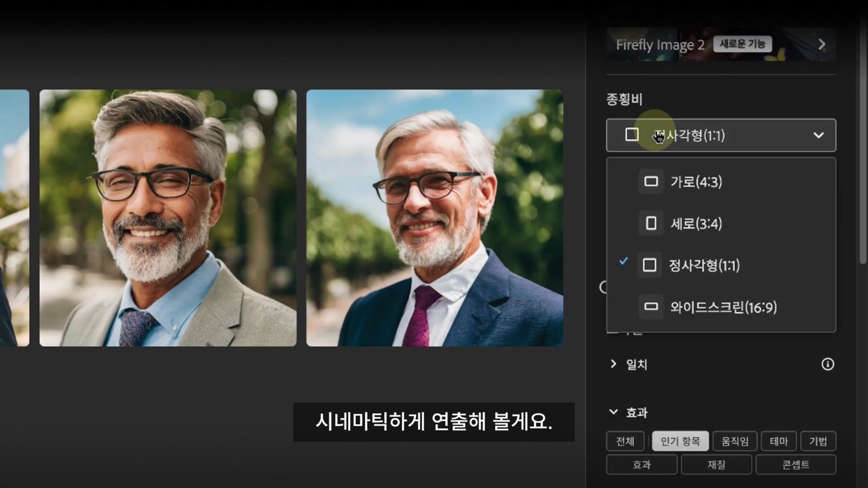Click the dropdown arrow of the aspect ratio box

click(x=818, y=136)
